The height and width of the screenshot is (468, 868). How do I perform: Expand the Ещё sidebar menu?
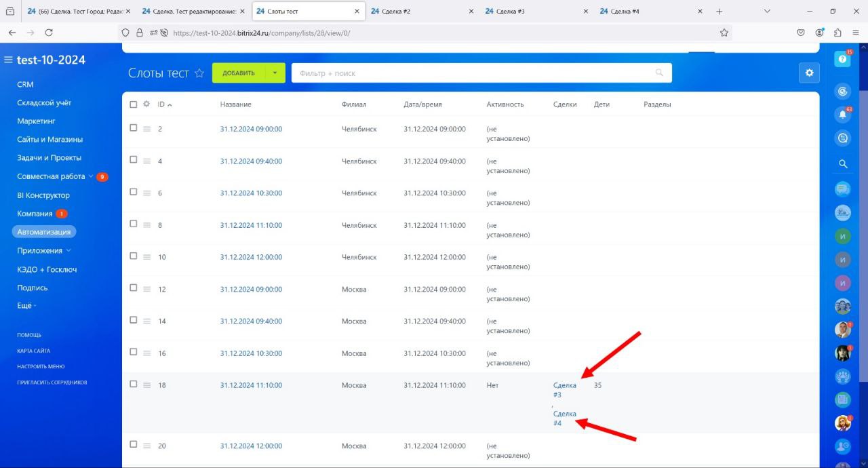point(26,306)
